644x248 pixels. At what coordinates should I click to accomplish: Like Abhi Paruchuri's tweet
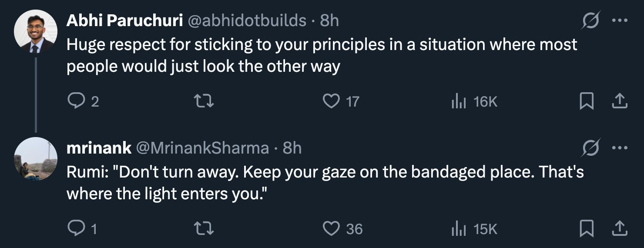(x=331, y=101)
